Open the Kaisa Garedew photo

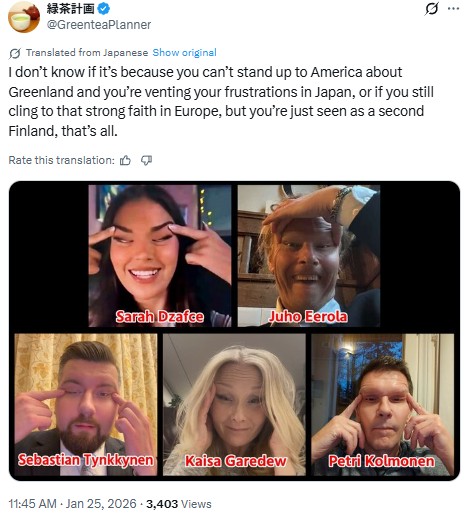234,405
